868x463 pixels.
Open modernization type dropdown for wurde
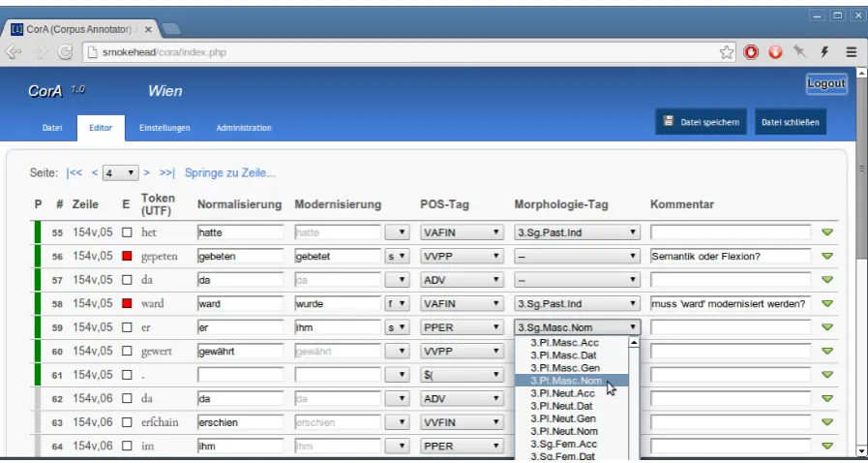click(397, 303)
